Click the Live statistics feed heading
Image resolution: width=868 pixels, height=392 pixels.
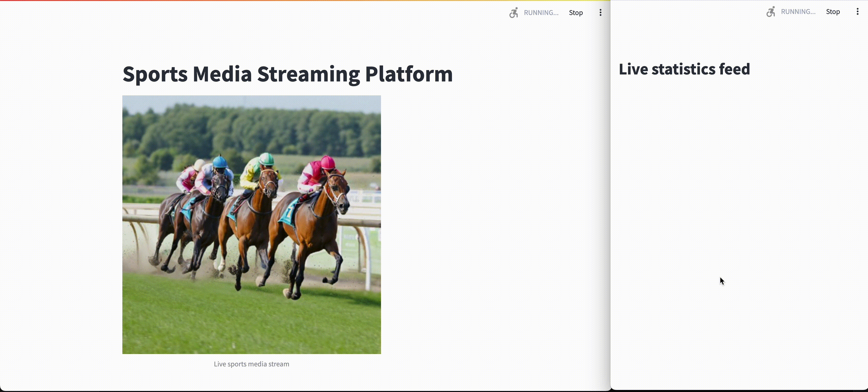click(x=684, y=69)
